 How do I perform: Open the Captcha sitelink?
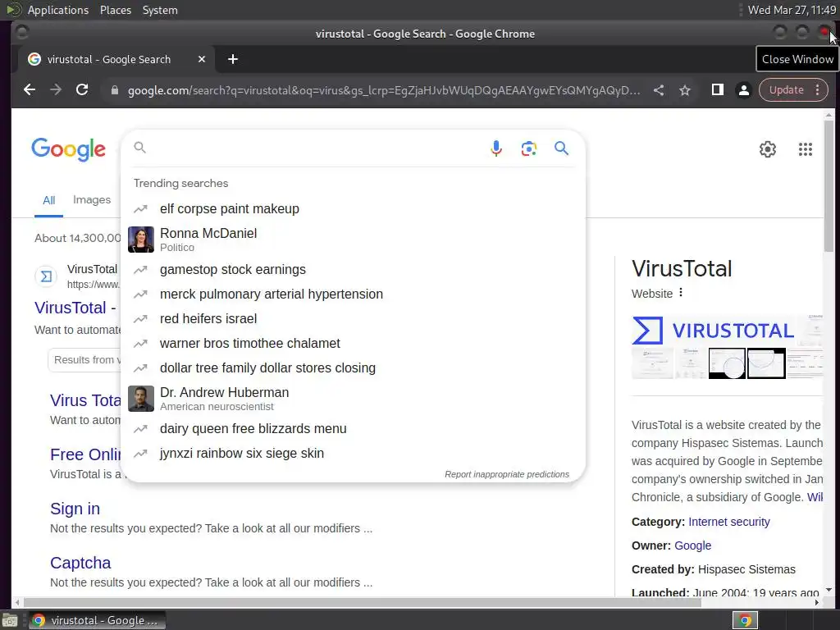click(80, 563)
